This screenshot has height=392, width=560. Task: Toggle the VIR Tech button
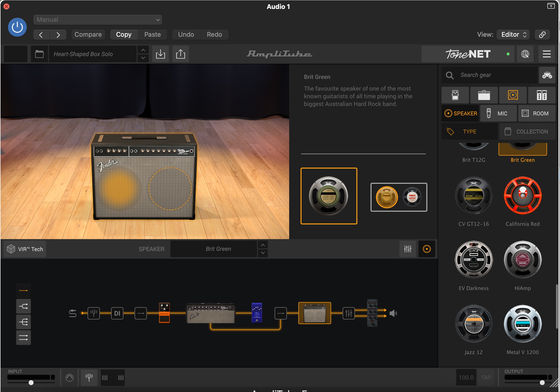pyautogui.click(x=25, y=249)
